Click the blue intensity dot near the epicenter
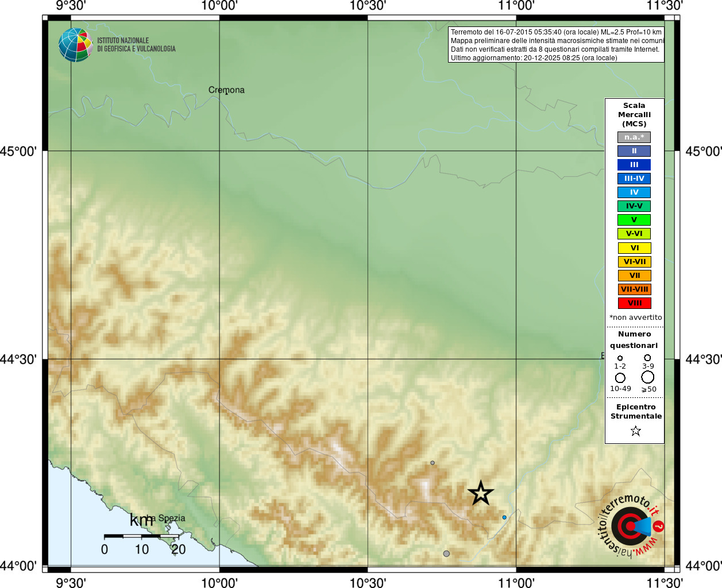This screenshot has height=588, width=722. (x=504, y=517)
